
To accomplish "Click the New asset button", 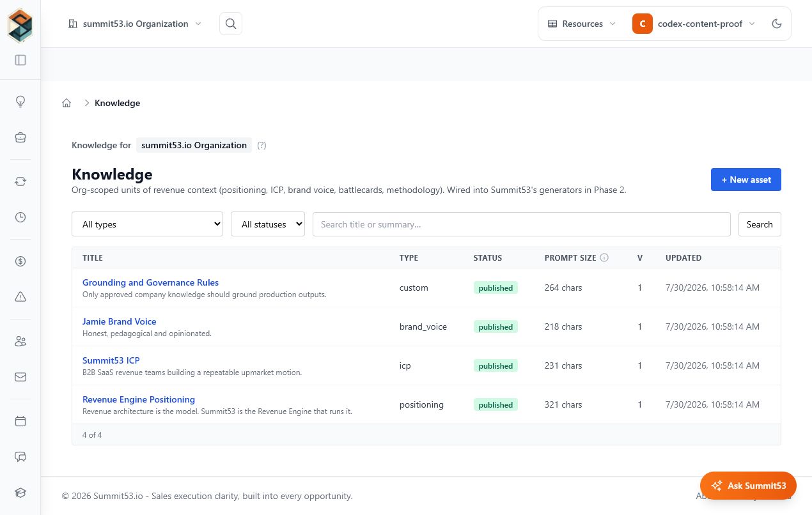I will (746, 180).
